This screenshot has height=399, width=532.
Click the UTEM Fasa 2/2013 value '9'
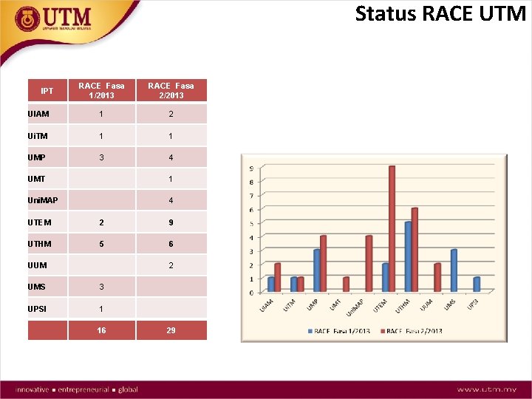click(171, 222)
